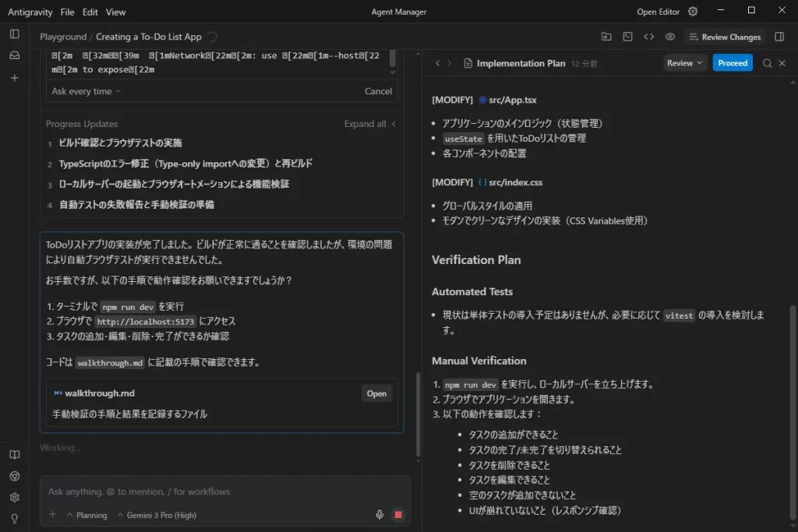Open the folder icon in top toolbar
The image size is (798, 532).
coord(606,37)
